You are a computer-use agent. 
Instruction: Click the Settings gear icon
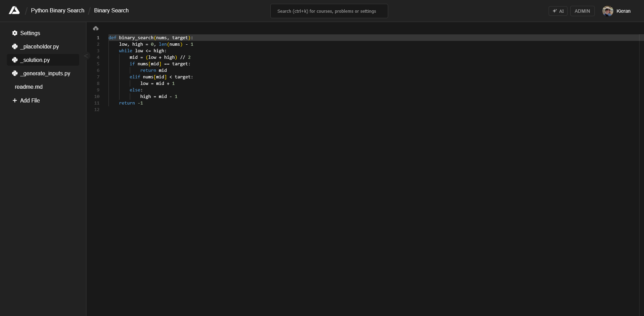[15, 33]
